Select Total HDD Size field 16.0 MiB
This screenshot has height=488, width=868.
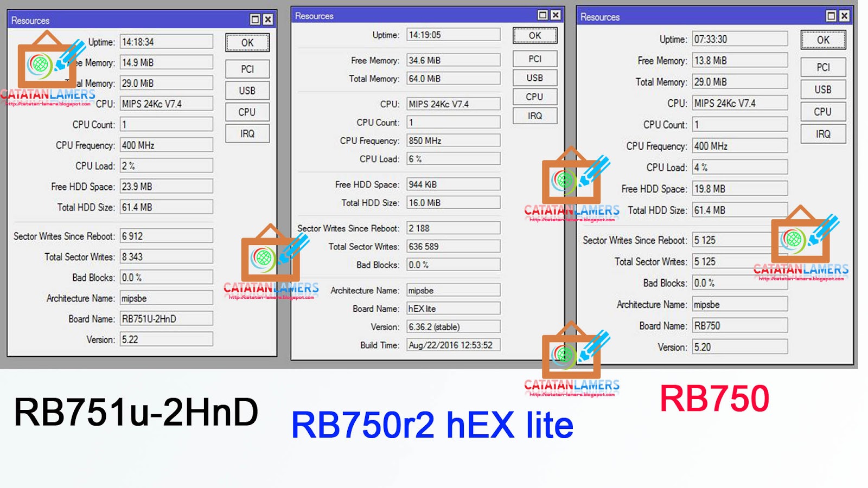454,203
